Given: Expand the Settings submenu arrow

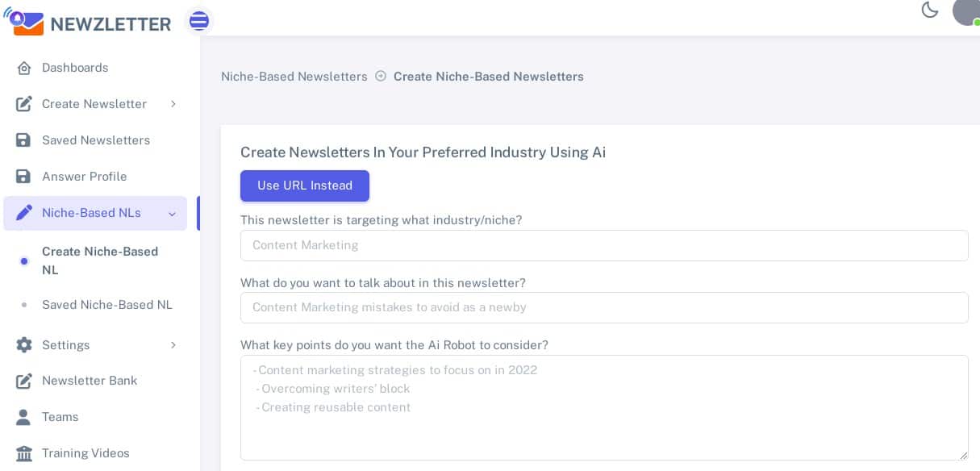Looking at the screenshot, I should tap(173, 345).
